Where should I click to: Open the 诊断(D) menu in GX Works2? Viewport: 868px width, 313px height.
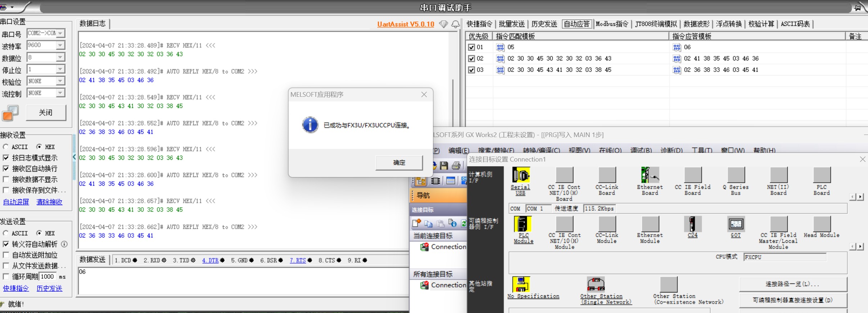click(672, 150)
